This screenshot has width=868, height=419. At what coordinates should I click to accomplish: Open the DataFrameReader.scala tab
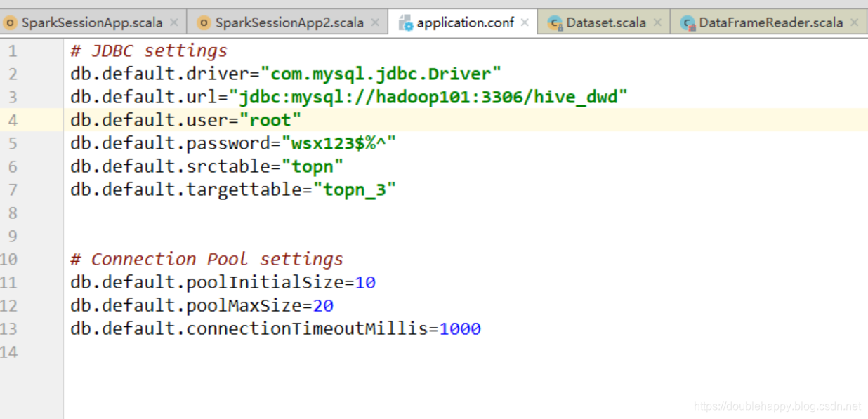770,22
